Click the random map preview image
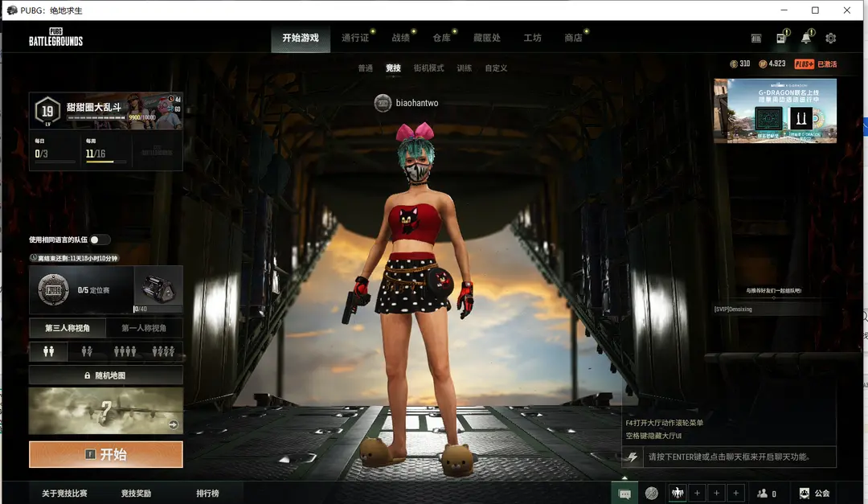The width and height of the screenshot is (868, 504). (x=106, y=411)
